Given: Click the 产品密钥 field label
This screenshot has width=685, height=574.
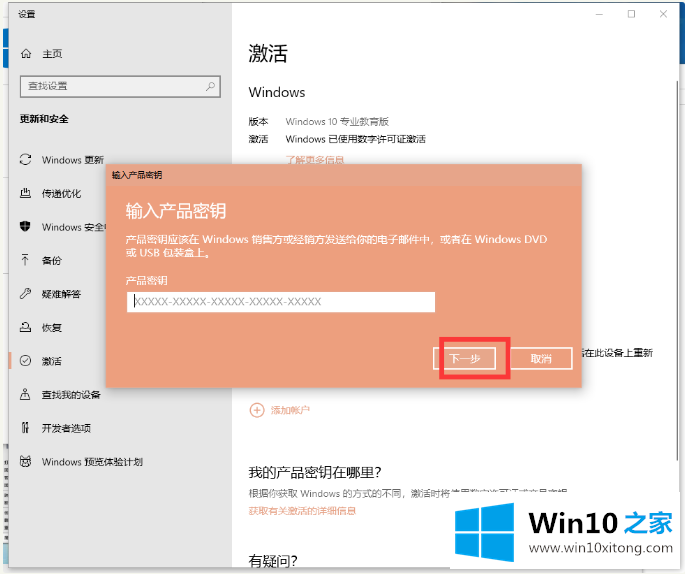Looking at the screenshot, I should (146, 280).
